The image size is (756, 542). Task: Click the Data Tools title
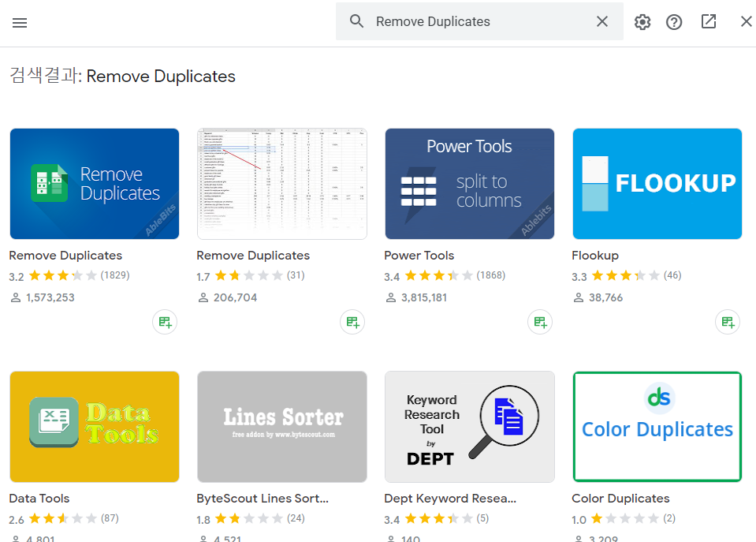coord(39,499)
